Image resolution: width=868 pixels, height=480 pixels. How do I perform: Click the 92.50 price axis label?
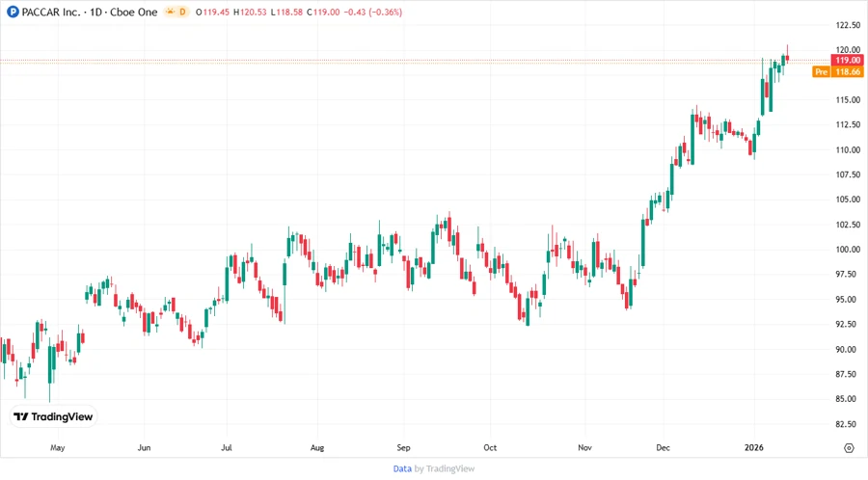(848, 324)
